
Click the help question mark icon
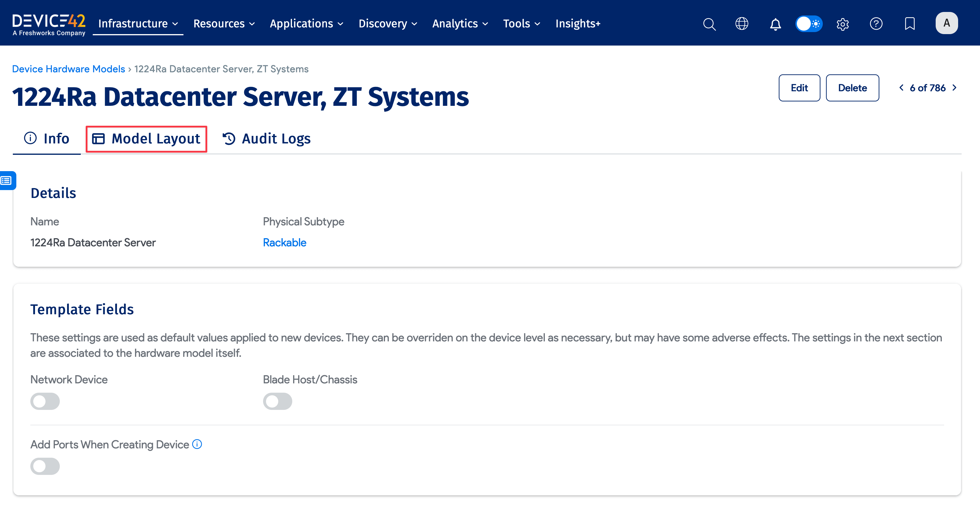coord(876,24)
